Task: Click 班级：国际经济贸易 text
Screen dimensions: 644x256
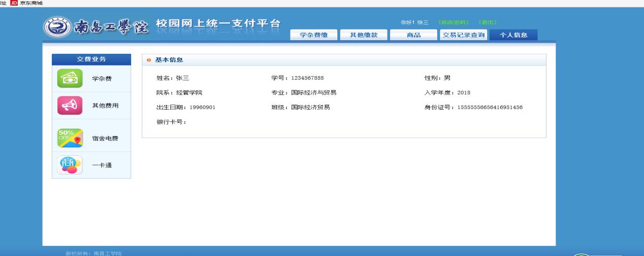Action: tap(301, 107)
